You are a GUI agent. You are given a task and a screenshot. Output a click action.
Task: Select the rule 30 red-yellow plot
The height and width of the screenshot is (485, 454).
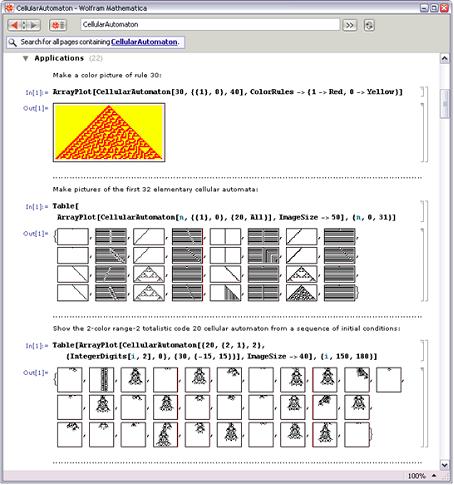click(109, 133)
